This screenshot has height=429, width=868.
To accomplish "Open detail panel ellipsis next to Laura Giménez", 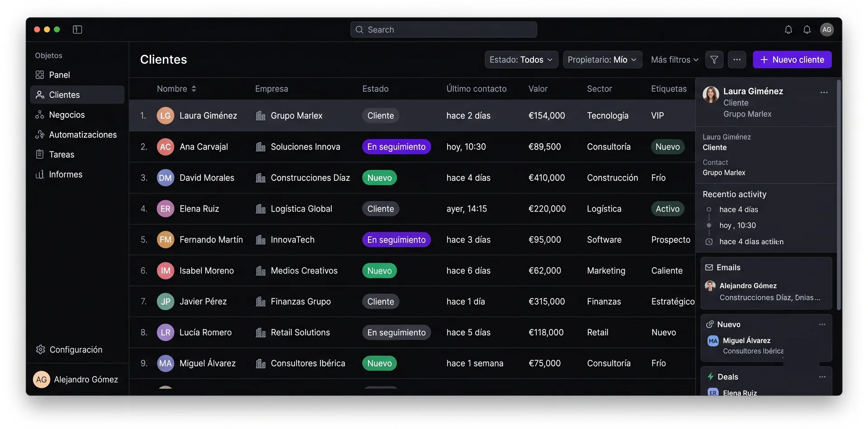I will click(x=824, y=92).
